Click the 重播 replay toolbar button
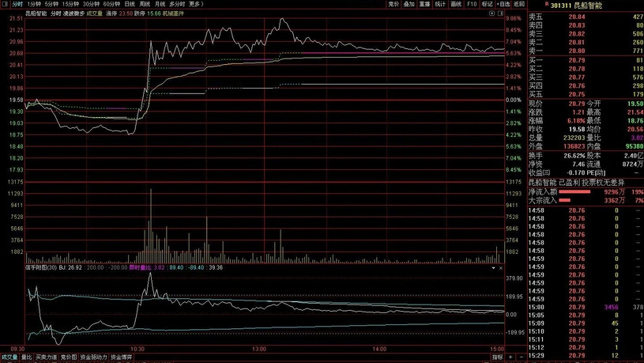This screenshot has width=644, height=363. (x=424, y=4)
